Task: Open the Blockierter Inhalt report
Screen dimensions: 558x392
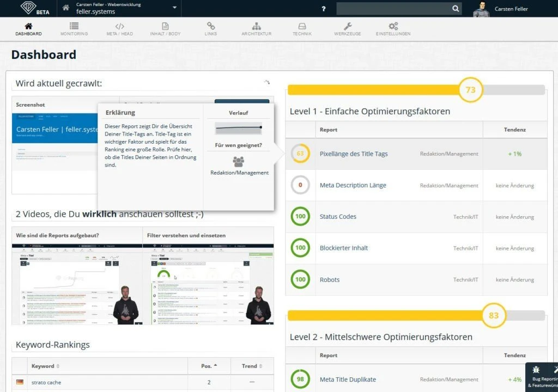Action: coord(343,248)
